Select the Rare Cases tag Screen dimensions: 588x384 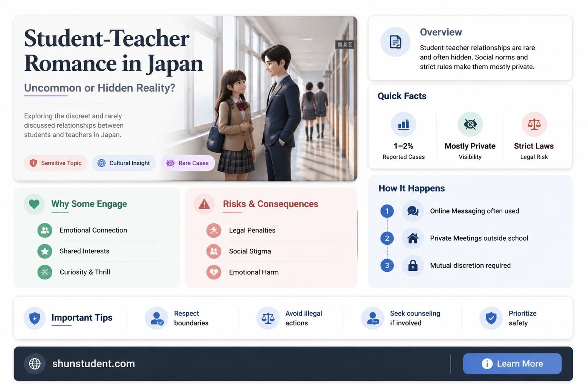[188, 163]
